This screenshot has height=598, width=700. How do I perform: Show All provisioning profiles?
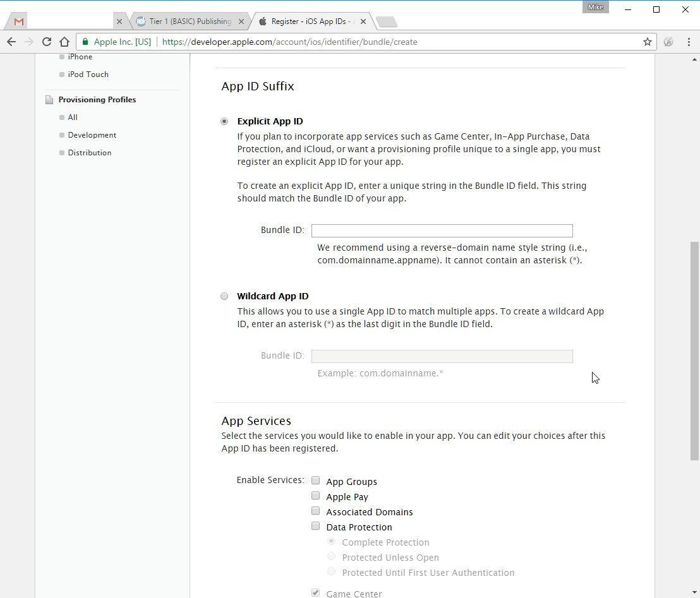[73, 117]
